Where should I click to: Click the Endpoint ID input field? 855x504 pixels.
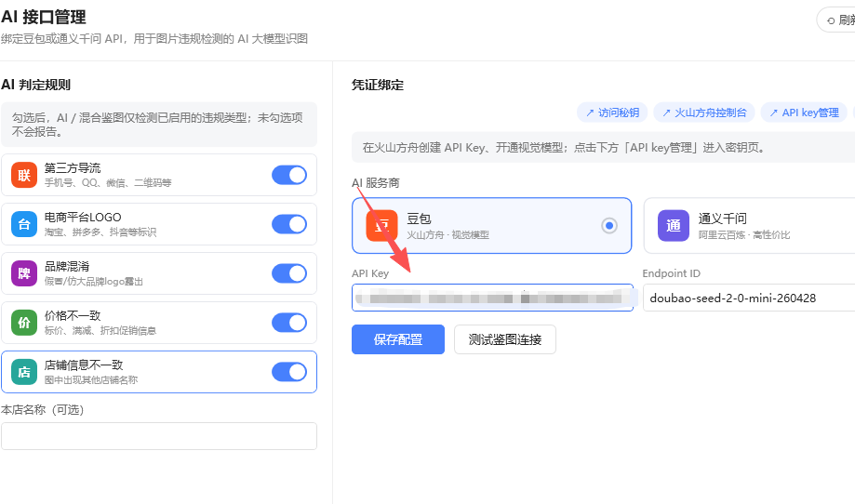tap(749, 298)
